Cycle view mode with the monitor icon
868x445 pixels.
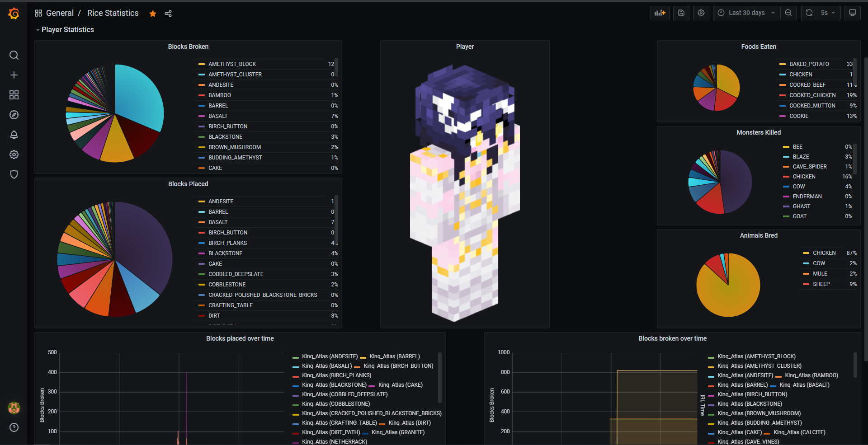[x=853, y=13]
